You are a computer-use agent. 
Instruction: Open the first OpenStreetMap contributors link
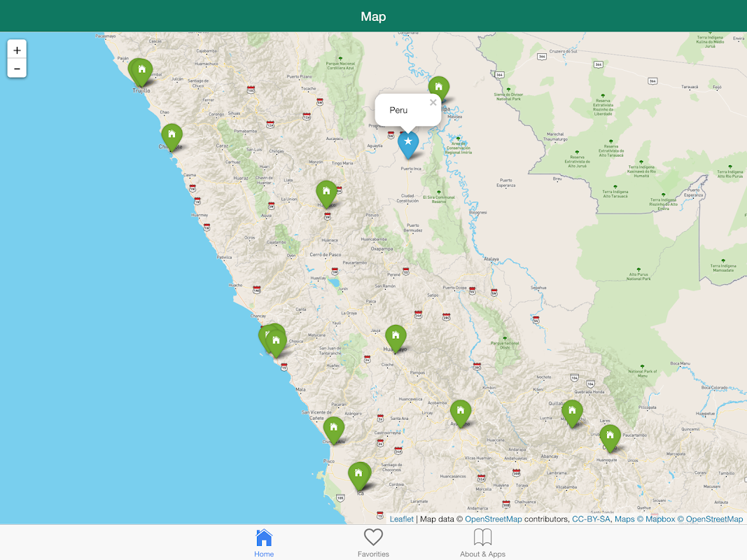(493, 519)
